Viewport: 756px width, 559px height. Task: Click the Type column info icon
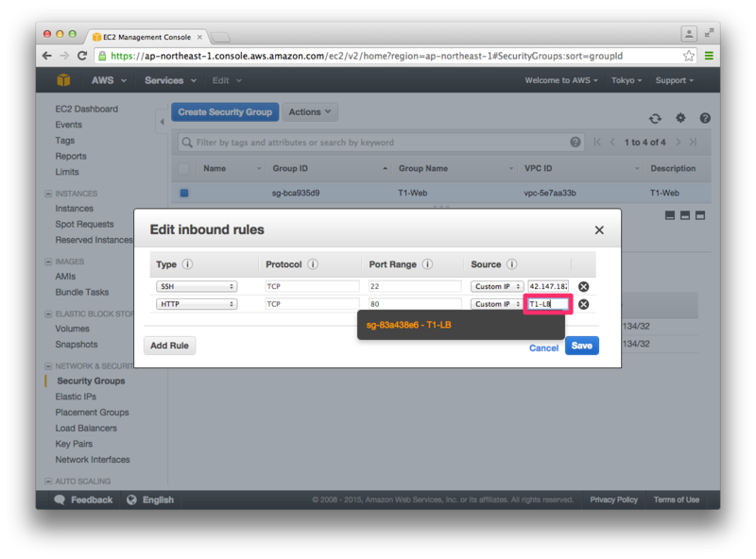(x=187, y=264)
